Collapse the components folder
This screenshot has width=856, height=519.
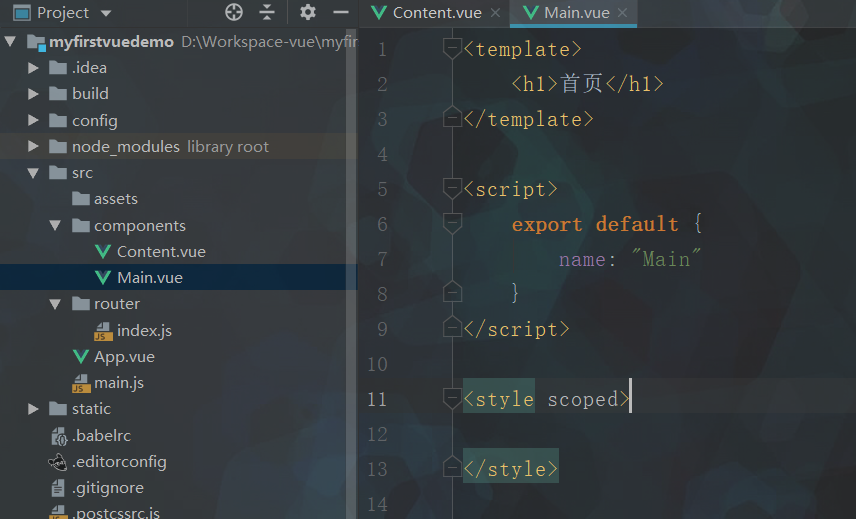pos(56,226)
